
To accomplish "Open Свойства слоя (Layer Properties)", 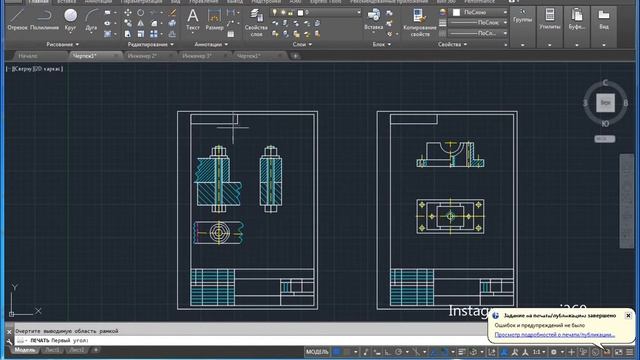I will [x=256, y=23].
